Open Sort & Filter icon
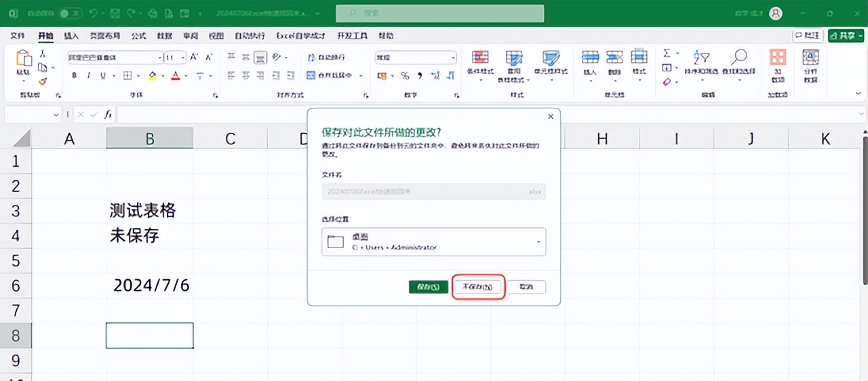 [701, 57]
